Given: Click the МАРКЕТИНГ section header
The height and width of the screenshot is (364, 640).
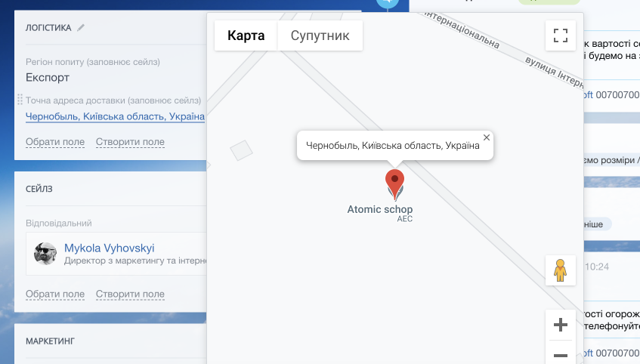Looking at the screenshot, I should pos(50,341).
